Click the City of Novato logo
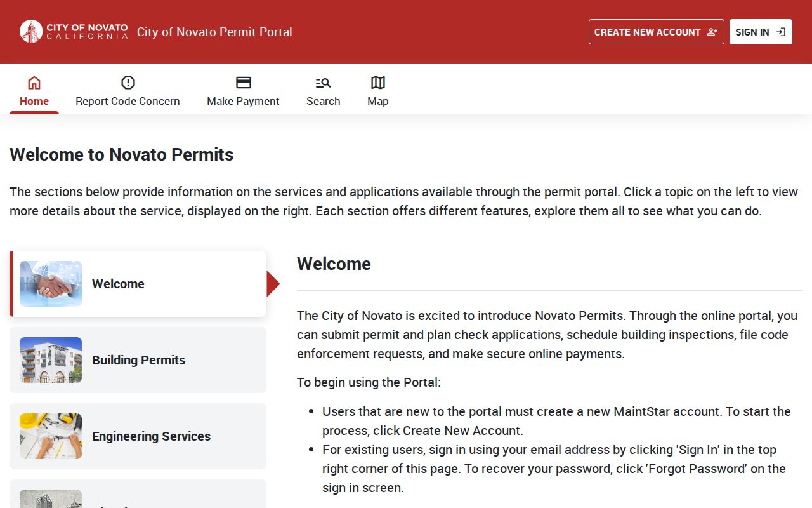The height and width of the screenshot is (508, 812). [74, 32]
